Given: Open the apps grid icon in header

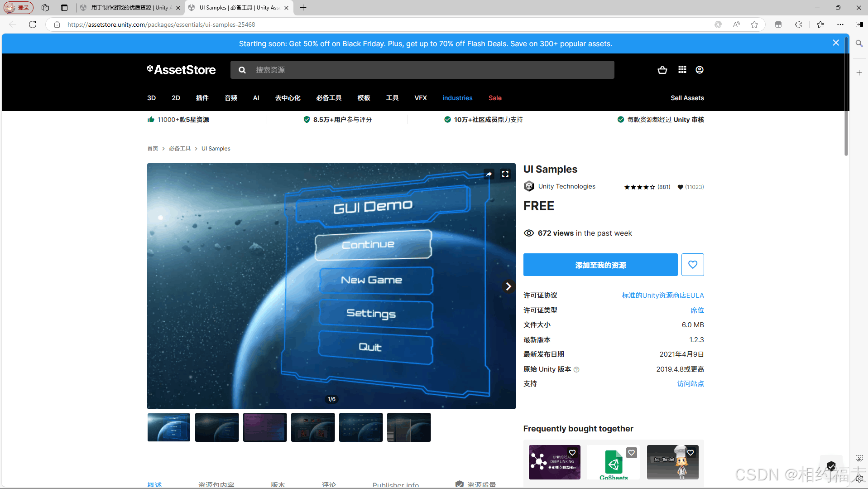Looking at the screenshot, I should point(682,69).
